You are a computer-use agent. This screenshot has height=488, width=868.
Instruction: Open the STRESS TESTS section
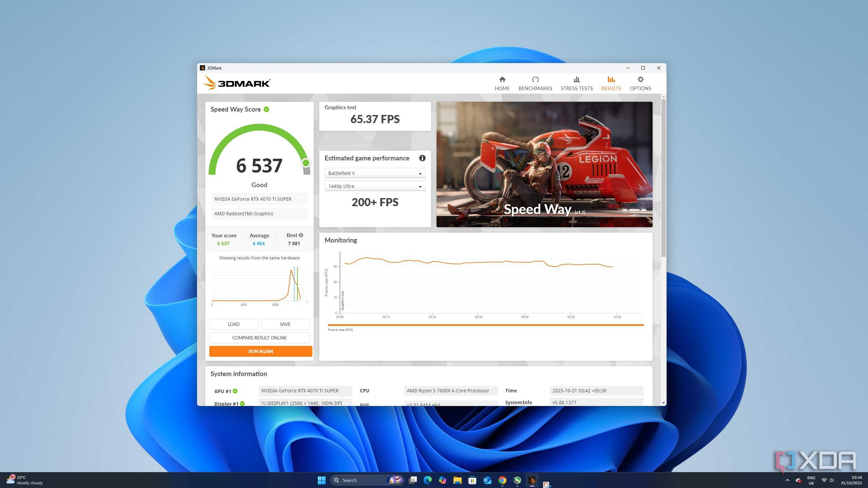pyautogui.click(x=576, y=83)
